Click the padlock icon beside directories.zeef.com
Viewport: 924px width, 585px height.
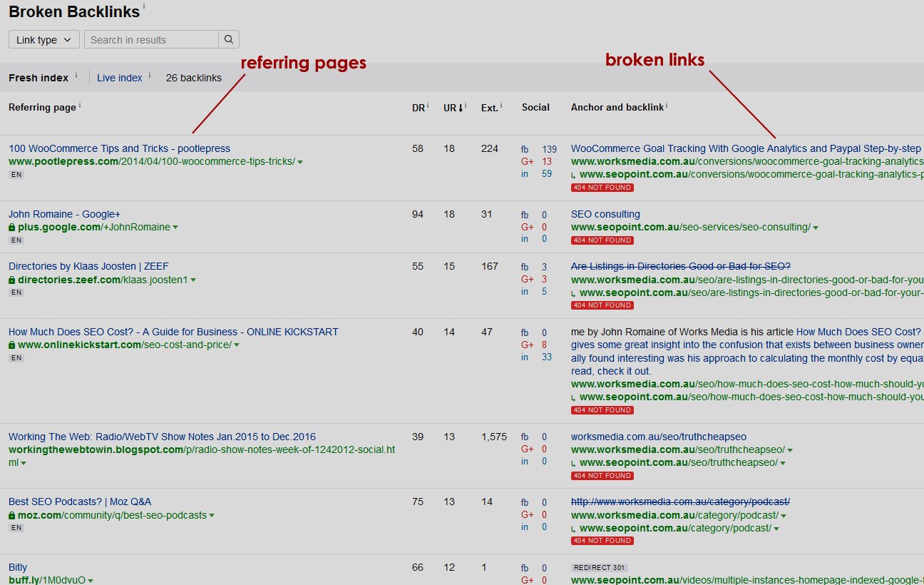point(12,280)
